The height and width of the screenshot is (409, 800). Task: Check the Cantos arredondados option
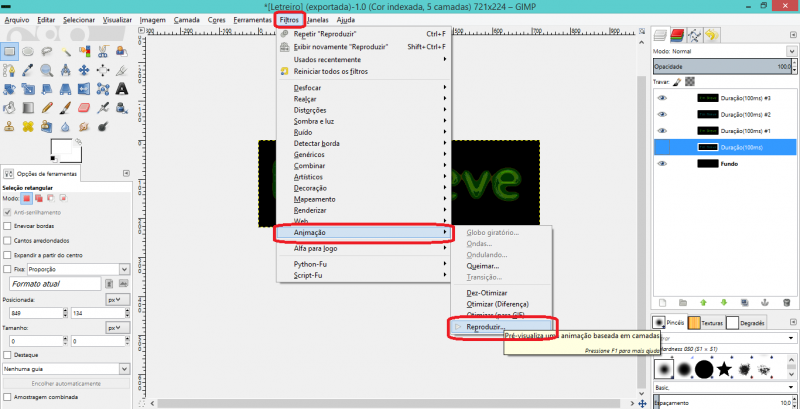pyautogui.click(x=8, y=241)
